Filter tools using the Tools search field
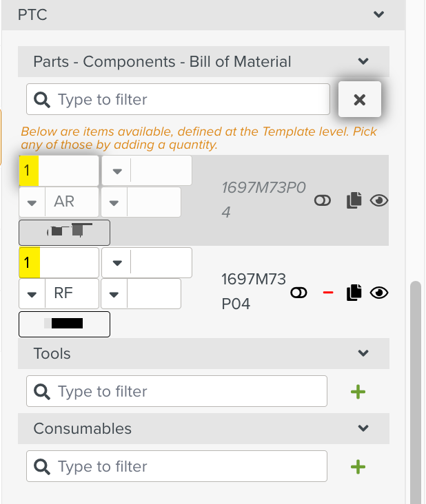The height and width of the screenshot is (504, 426). click(x=176, y=391)
